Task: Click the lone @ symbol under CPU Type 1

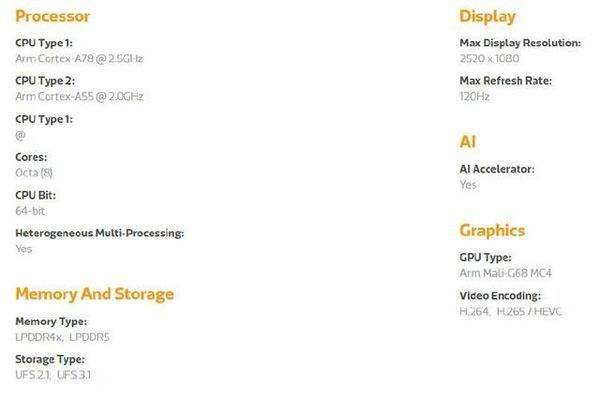Action: click(20, 135)
